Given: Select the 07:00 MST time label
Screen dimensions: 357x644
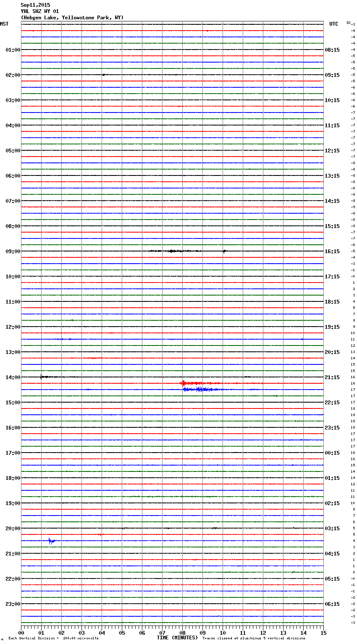Looking at the screenshot, I should click(x=13, y=201).
